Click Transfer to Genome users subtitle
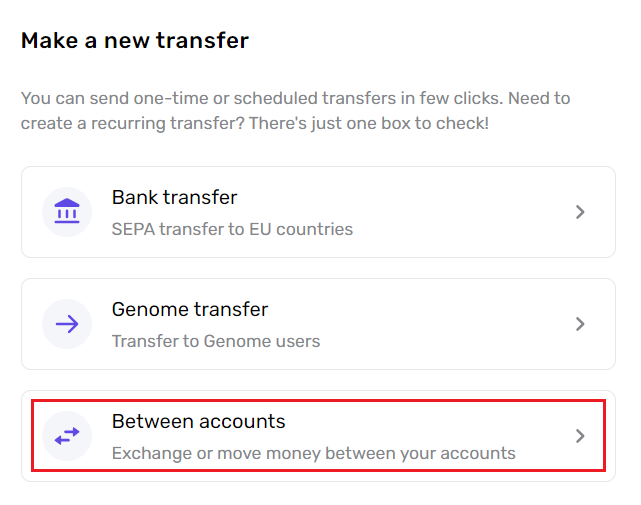The height and width of the screenshot is (505, 641). [216, 341]
